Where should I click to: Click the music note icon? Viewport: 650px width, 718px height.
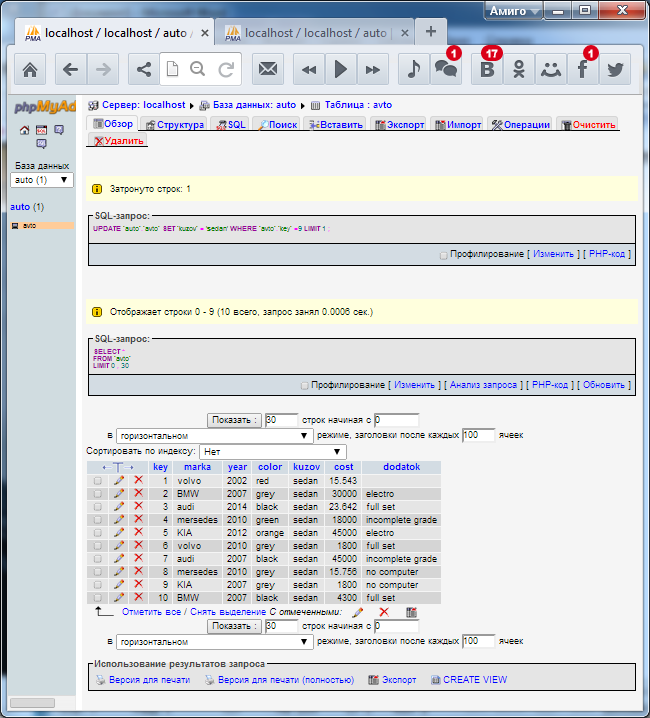(412, 70)
